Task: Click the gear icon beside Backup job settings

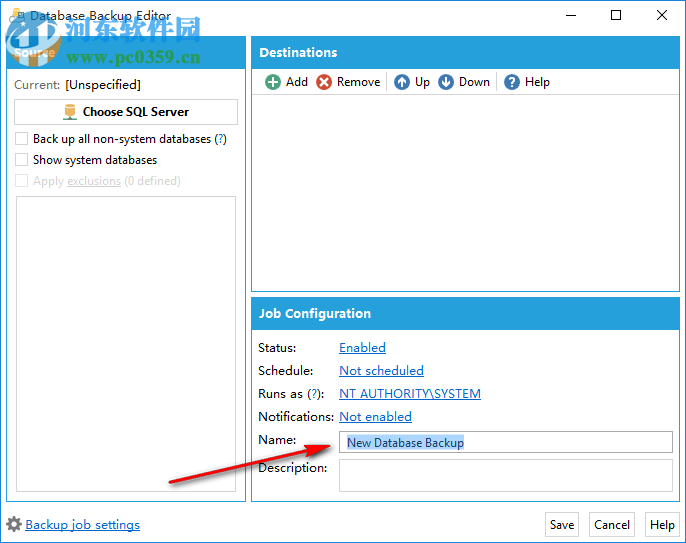Action: pyautogui.click(x=14, y=524)
